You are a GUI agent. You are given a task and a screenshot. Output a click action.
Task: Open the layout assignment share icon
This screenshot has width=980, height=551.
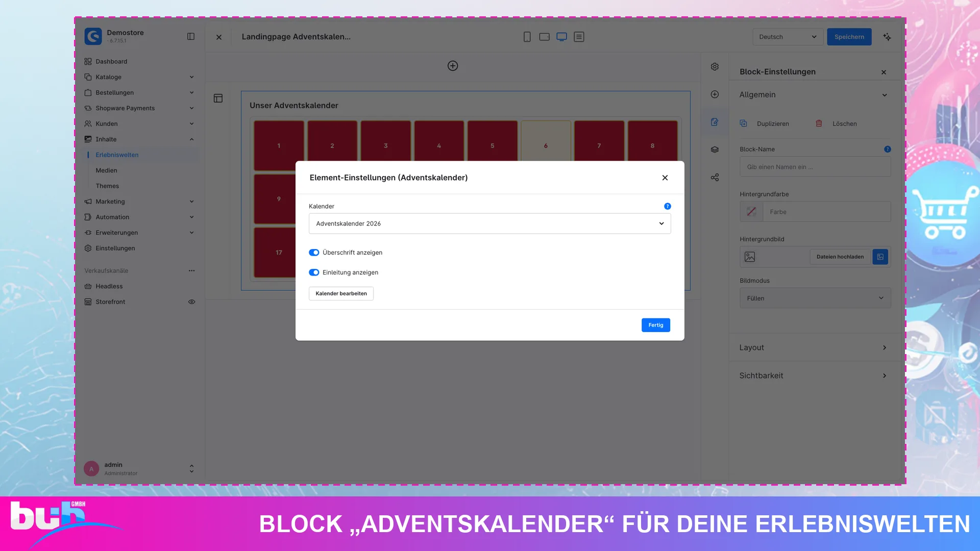(715, 178)
